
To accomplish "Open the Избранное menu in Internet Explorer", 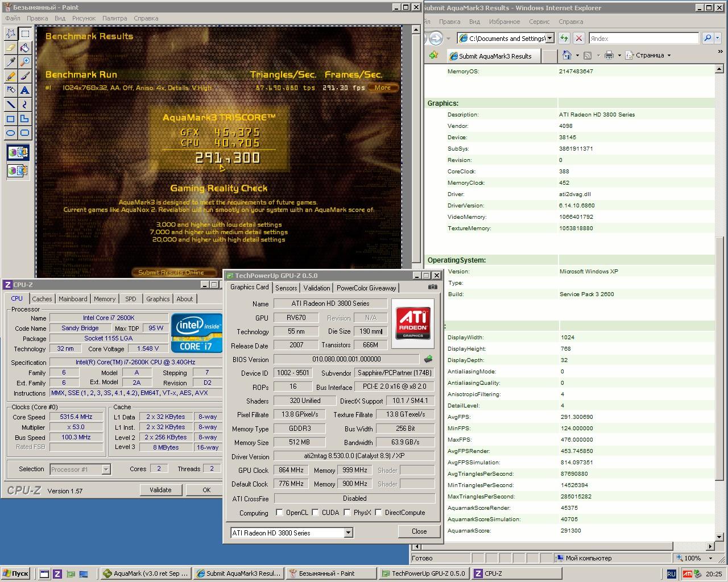I will pos(504,22).
